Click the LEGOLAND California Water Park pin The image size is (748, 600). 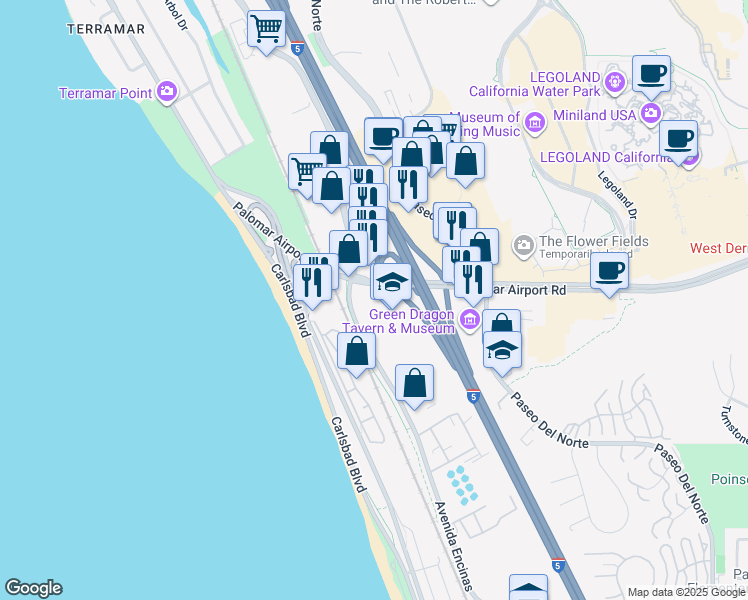tap(614, 82)
